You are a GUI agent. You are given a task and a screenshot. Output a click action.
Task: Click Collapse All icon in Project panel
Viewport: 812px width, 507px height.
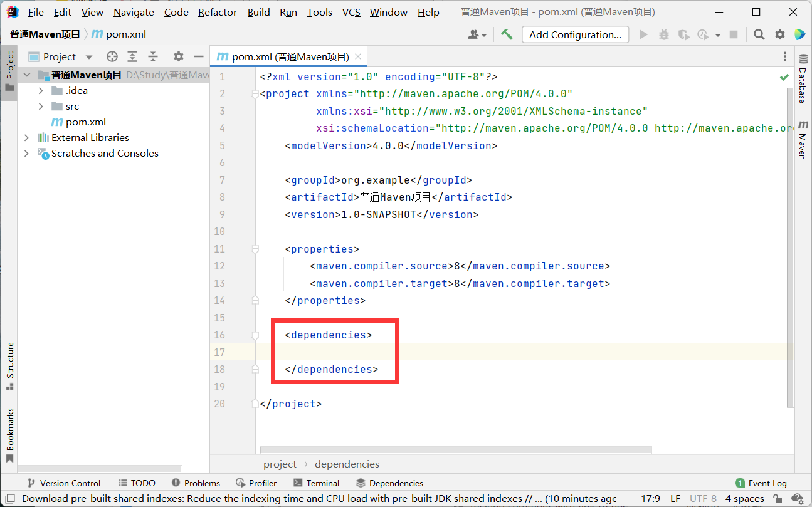[x=152, y=56]
